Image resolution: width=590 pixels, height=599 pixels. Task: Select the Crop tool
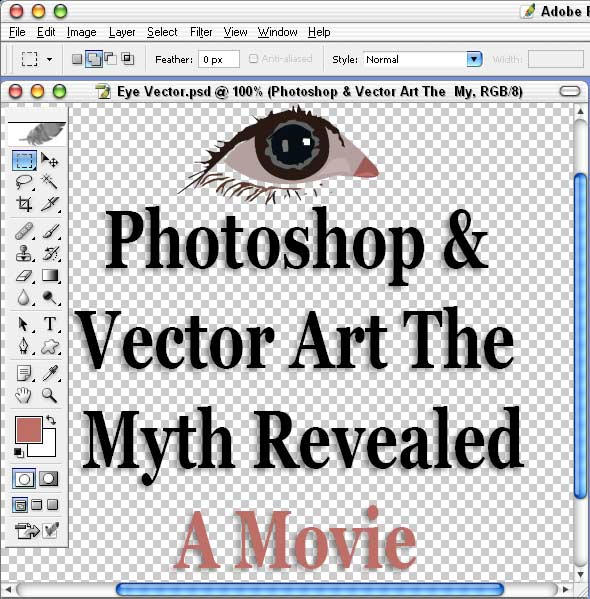tap(24, 204)
